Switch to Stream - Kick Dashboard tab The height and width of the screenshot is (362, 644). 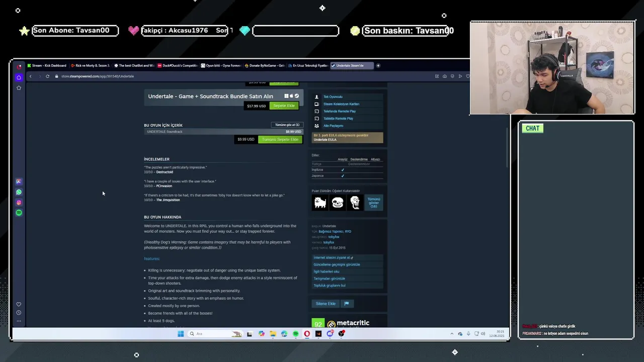47,65
